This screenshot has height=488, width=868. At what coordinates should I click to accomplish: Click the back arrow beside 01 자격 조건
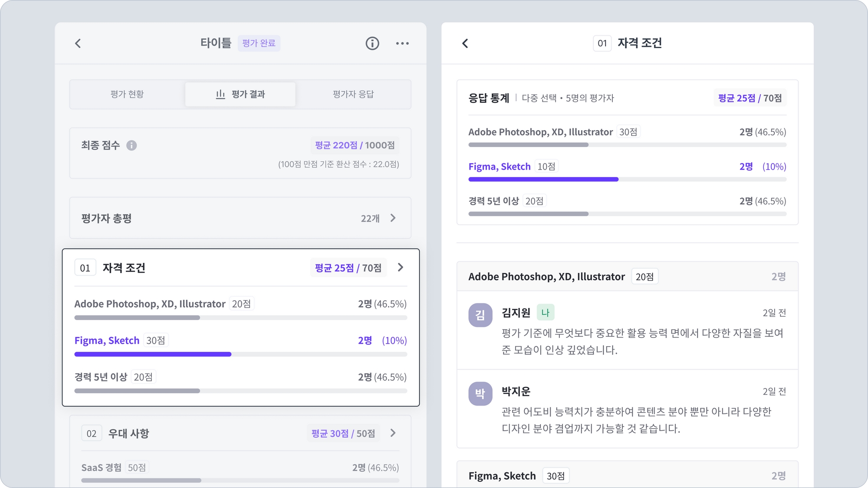tap(465, 43)
